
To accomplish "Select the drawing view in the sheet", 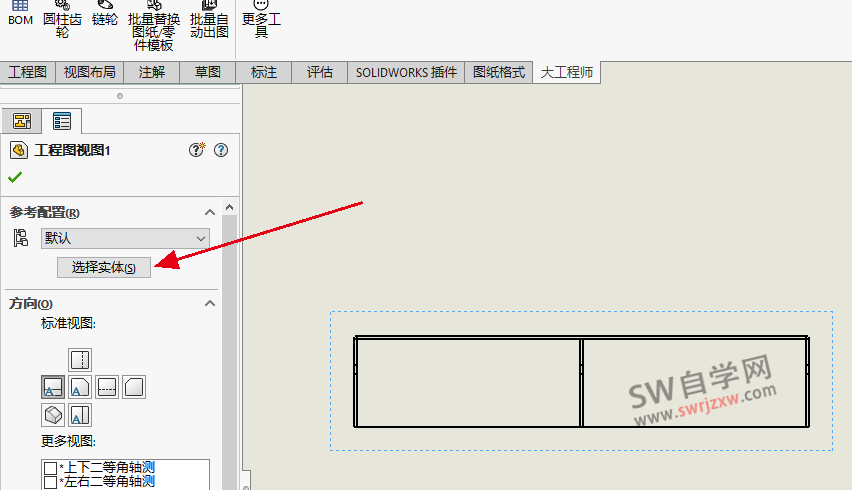I will click(x=581, y=381).
